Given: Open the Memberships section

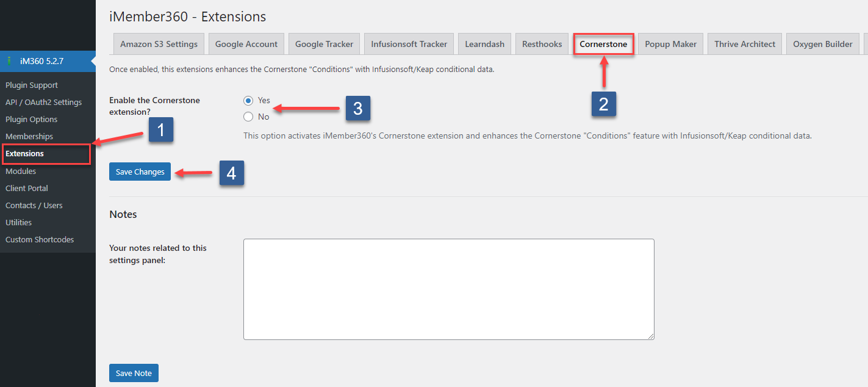Looking at the screenshot, I should tap(29, 136).
